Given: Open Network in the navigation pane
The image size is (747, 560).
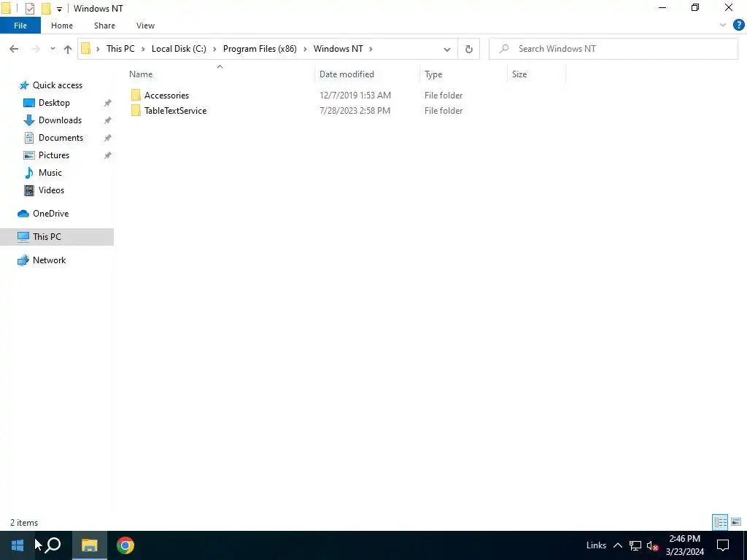Looking at the screenshot, I should tap(49, 260).
